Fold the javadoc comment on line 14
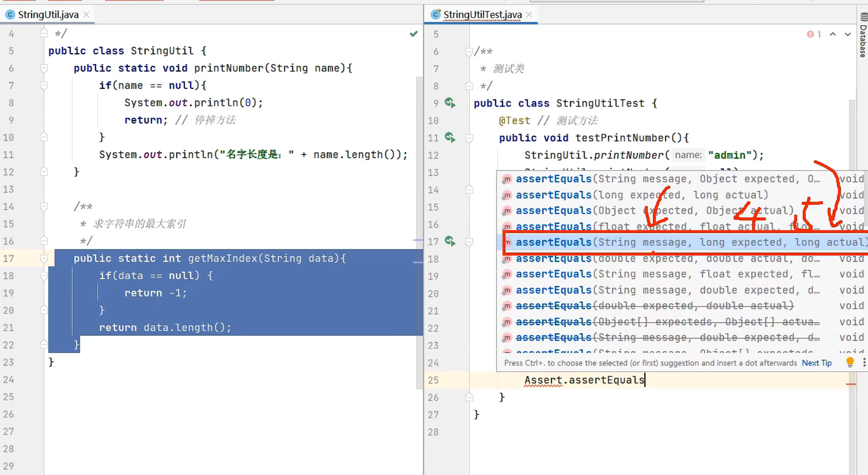Image resolution: width=868 pixels, height=475 pixels. 44,207
